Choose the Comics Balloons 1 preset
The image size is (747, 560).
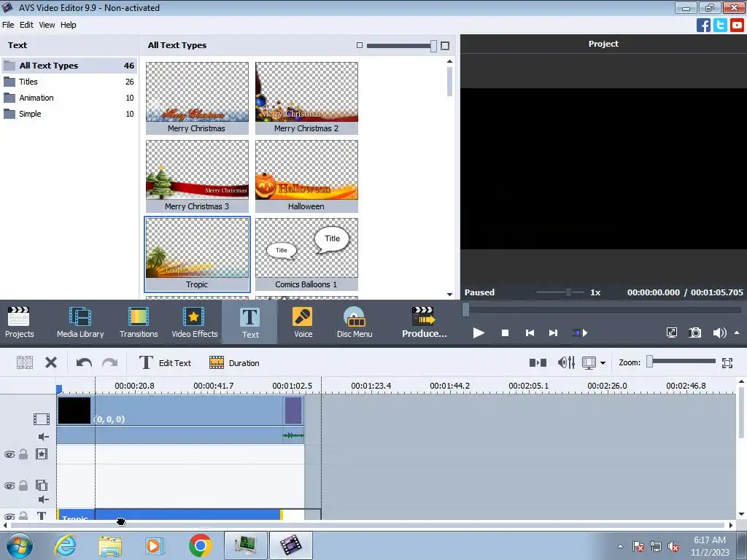click(306, 254)
